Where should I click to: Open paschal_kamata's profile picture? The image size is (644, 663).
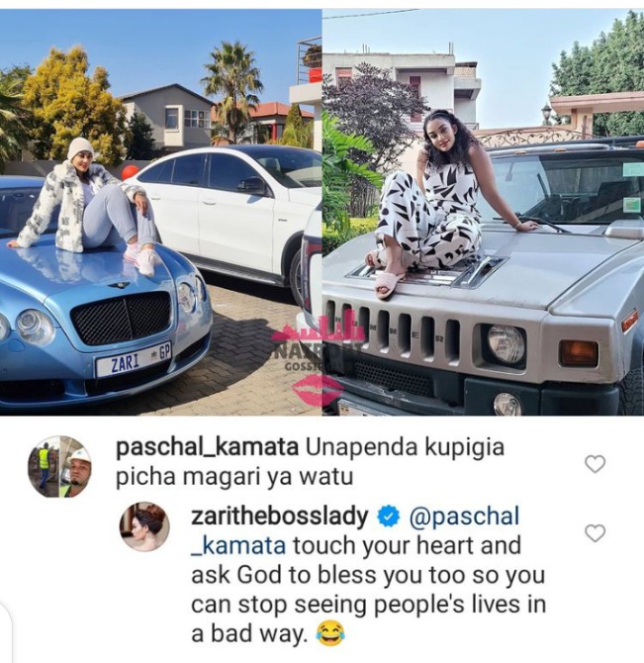(x=59, y=466)
